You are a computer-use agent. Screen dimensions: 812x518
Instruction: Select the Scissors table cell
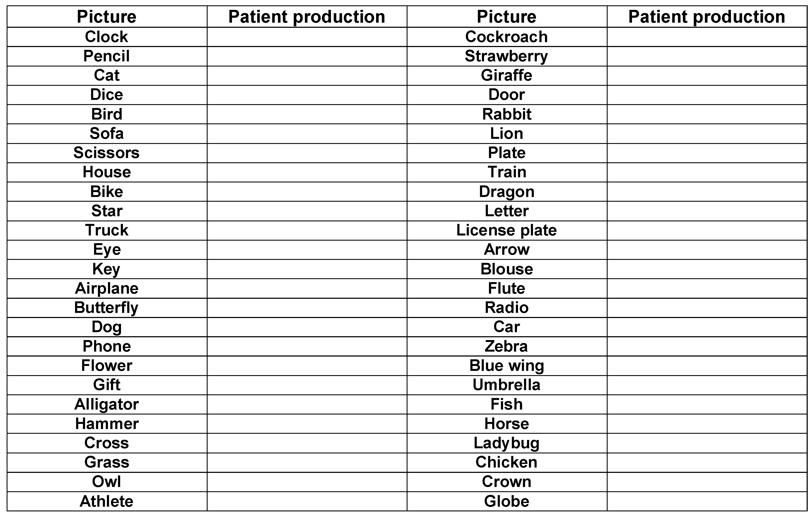point(106,153)
